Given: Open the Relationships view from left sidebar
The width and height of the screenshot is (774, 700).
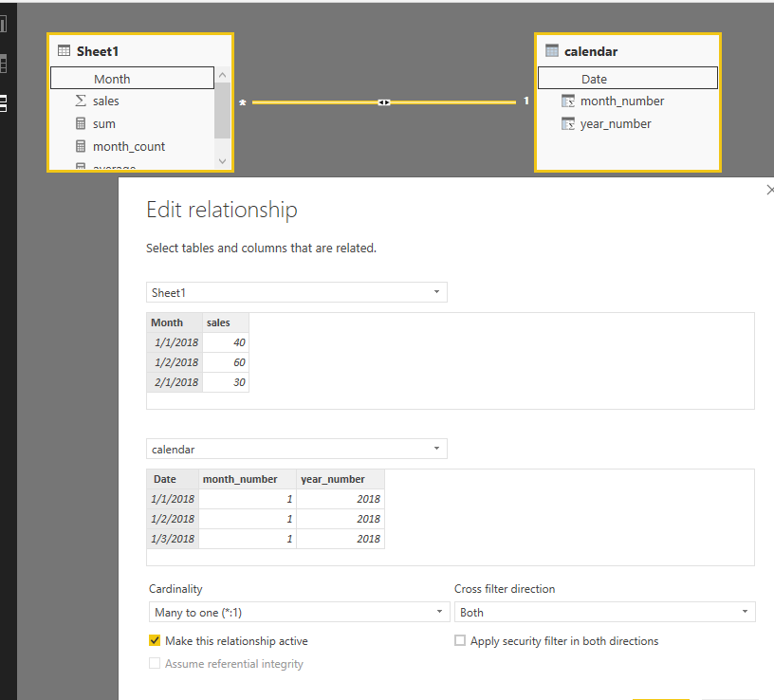Looking at the screenshot, I should 3,103.
